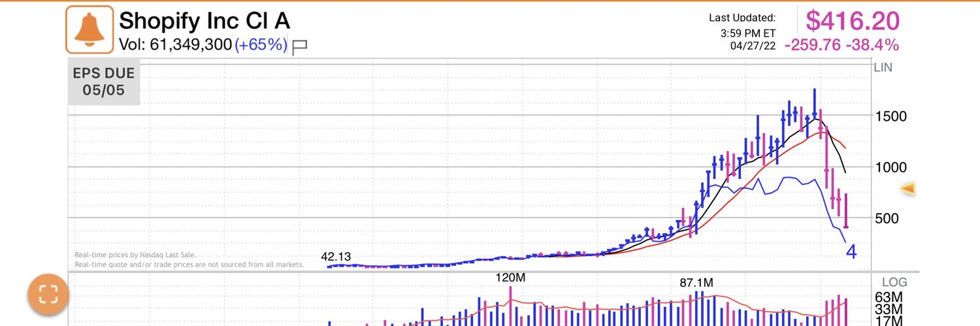Open the orange fullscreen expand button
This screenshot has width=980, height=326.
point(48,295)
